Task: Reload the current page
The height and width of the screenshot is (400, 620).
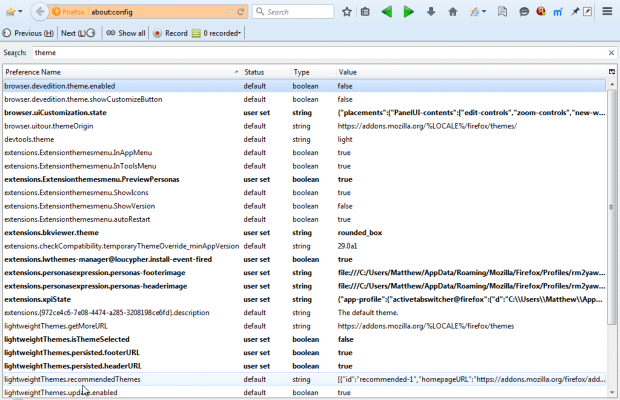Action: point(240,12)
